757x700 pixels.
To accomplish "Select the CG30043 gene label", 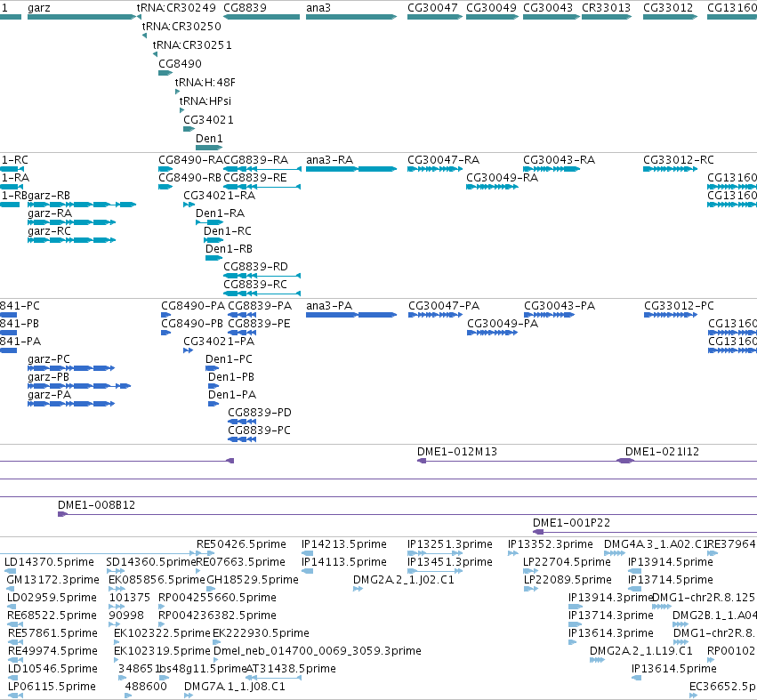I will pyautogui.click(x=548, y=8).
